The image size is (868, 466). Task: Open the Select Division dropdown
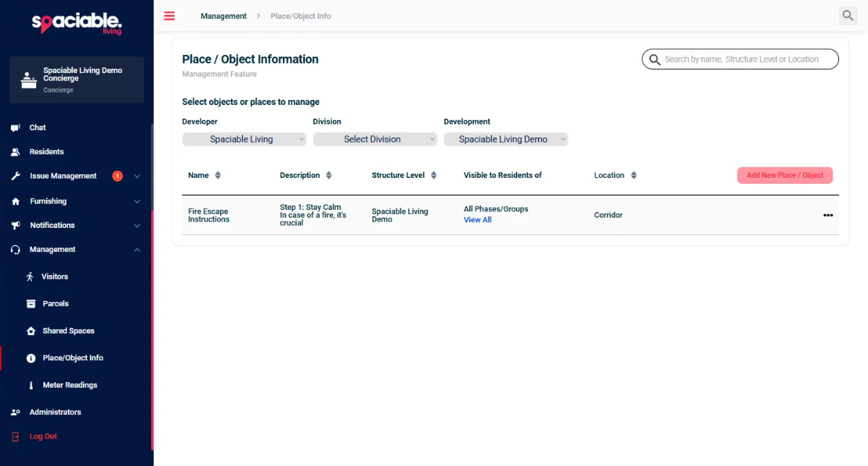click(375, 139)
